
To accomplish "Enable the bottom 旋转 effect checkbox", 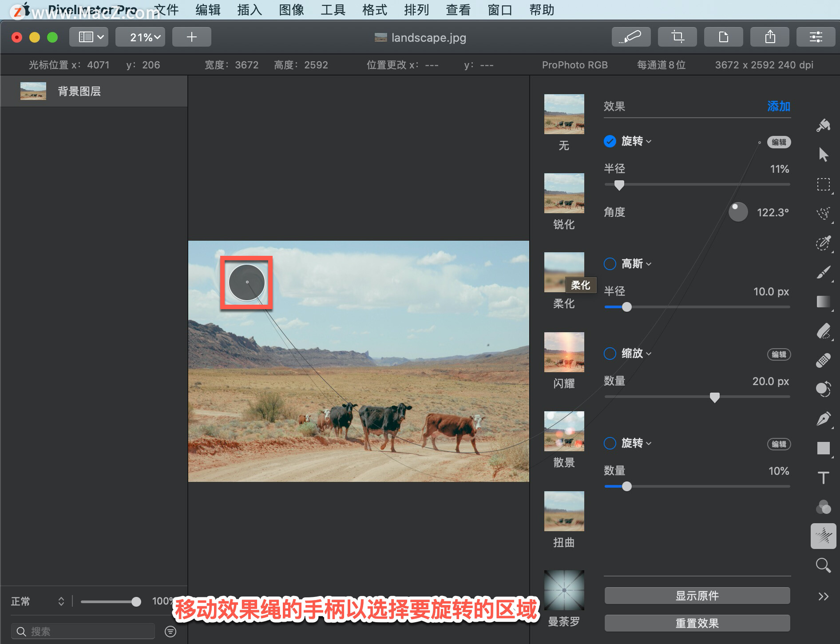I will 610,443.
